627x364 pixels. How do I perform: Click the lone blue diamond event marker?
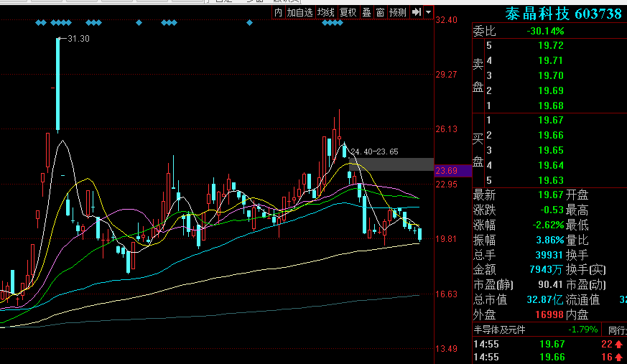click(250, 24)
